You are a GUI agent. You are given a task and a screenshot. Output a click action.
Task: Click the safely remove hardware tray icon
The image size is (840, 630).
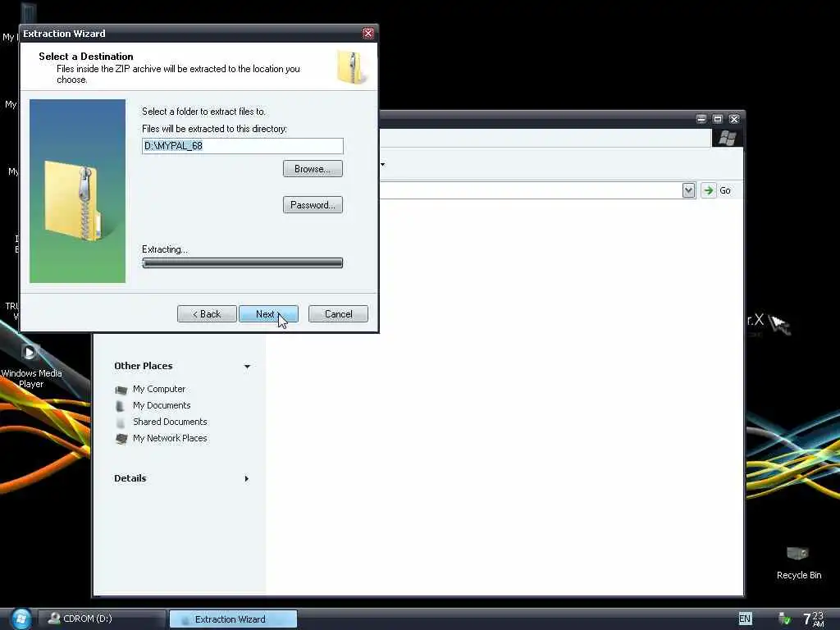tap(783, 619)
